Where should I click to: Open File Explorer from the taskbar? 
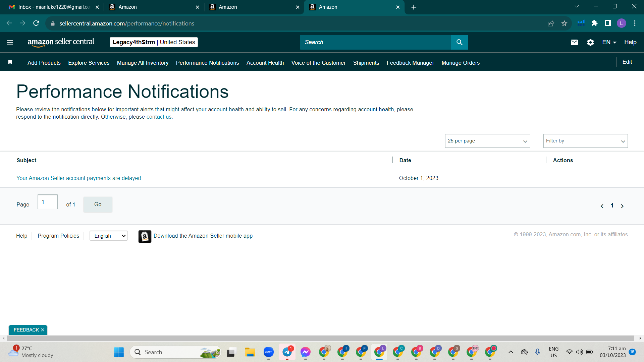(250, 352)
